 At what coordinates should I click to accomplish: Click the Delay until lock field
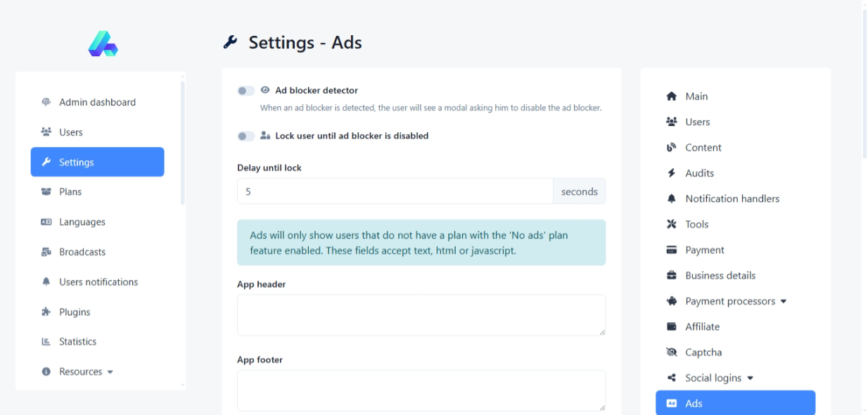click(395, 191)
